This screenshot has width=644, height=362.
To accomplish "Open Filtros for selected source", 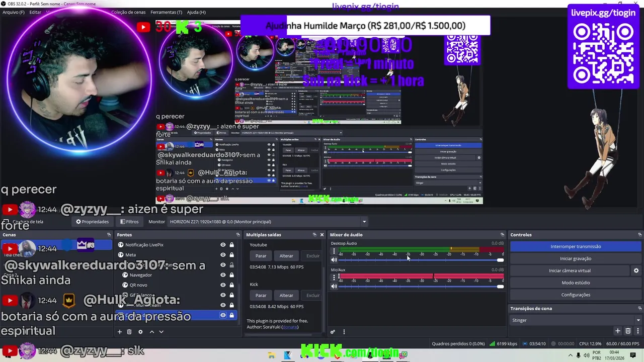I will point(129,222).
